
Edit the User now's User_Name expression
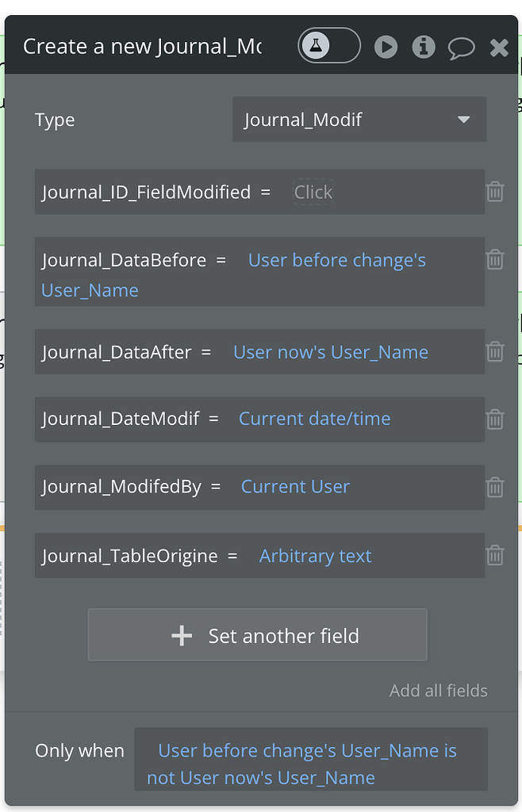pos(331,350)
